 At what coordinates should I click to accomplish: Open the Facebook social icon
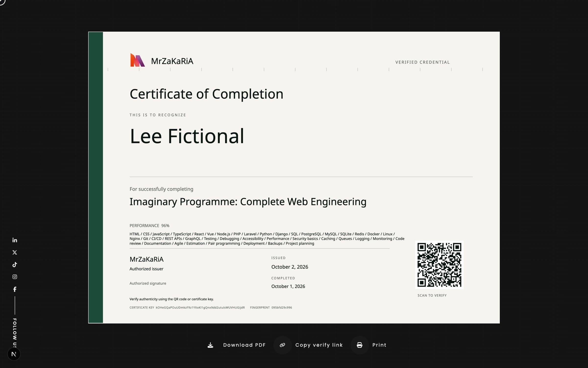coord(15,289)
